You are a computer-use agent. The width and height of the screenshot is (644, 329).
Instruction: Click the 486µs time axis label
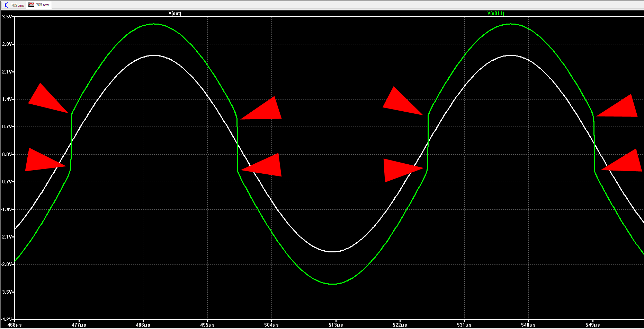pos(143,325)
